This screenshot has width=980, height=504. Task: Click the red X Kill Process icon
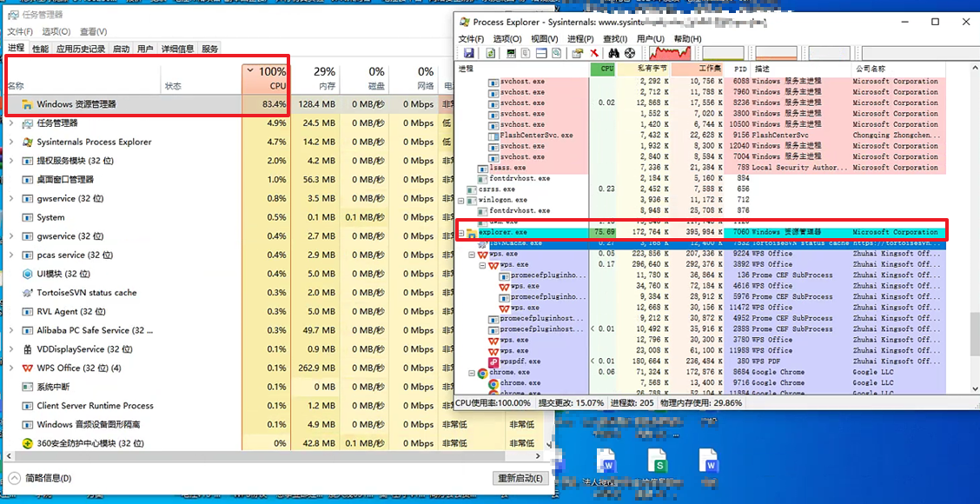click(x=593, y=53)
